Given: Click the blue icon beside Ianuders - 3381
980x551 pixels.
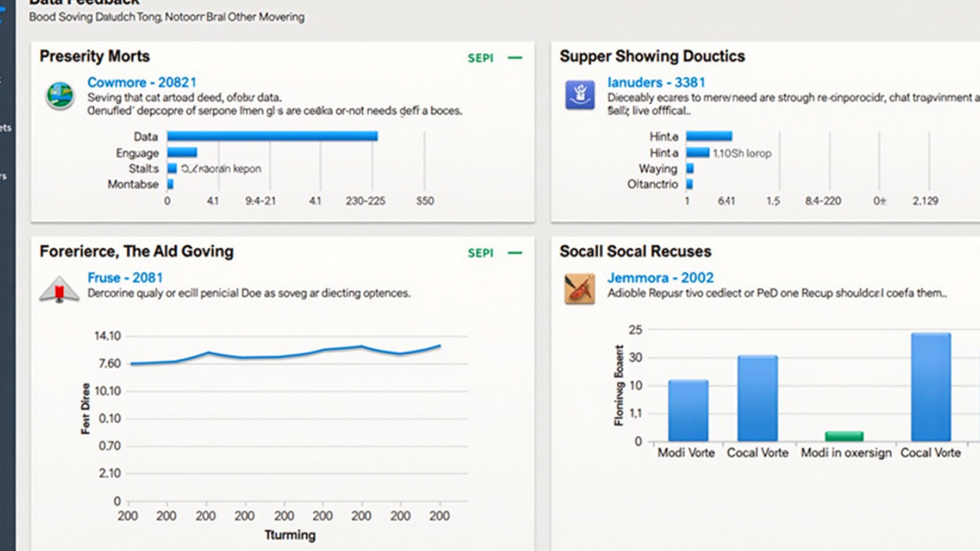Looking at the screenshot, I should pos(580,96).
